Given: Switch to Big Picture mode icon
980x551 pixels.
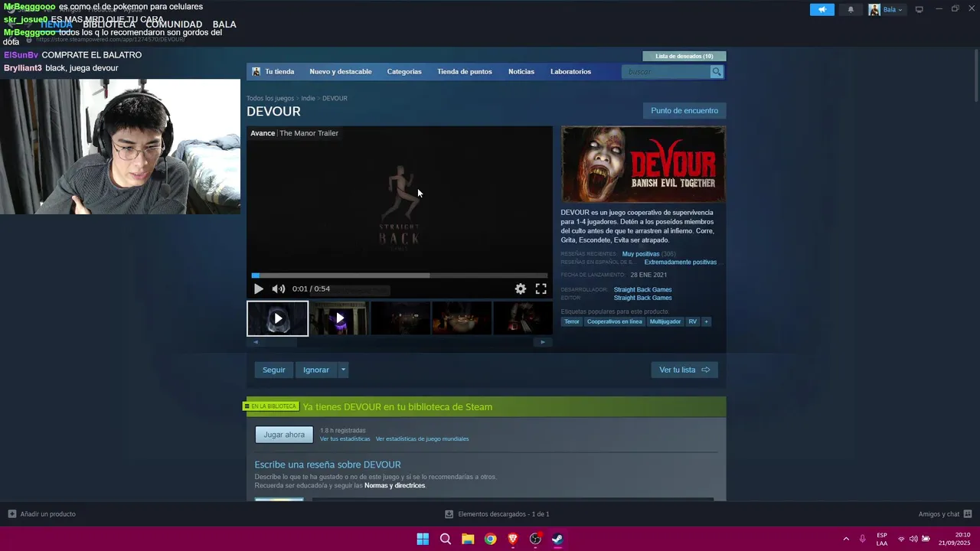Looking at the screenshot, I should (919, 10).
